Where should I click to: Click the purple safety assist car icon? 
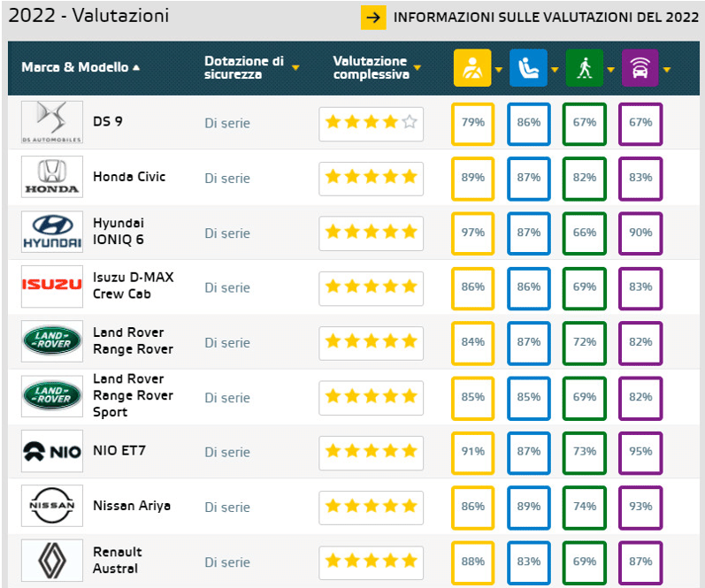[640, 68]
